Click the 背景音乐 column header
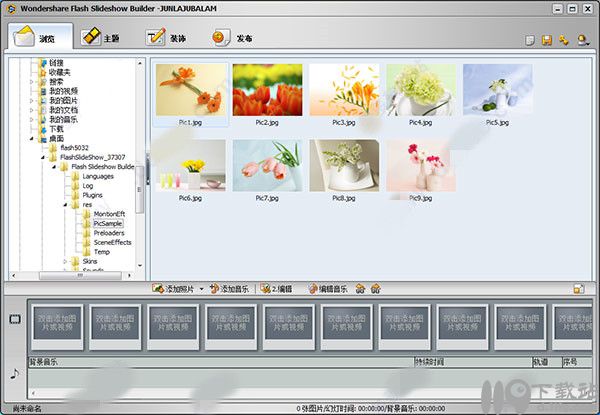The width and height of the screenshot is (600, 415). click(x=221, y=362)
